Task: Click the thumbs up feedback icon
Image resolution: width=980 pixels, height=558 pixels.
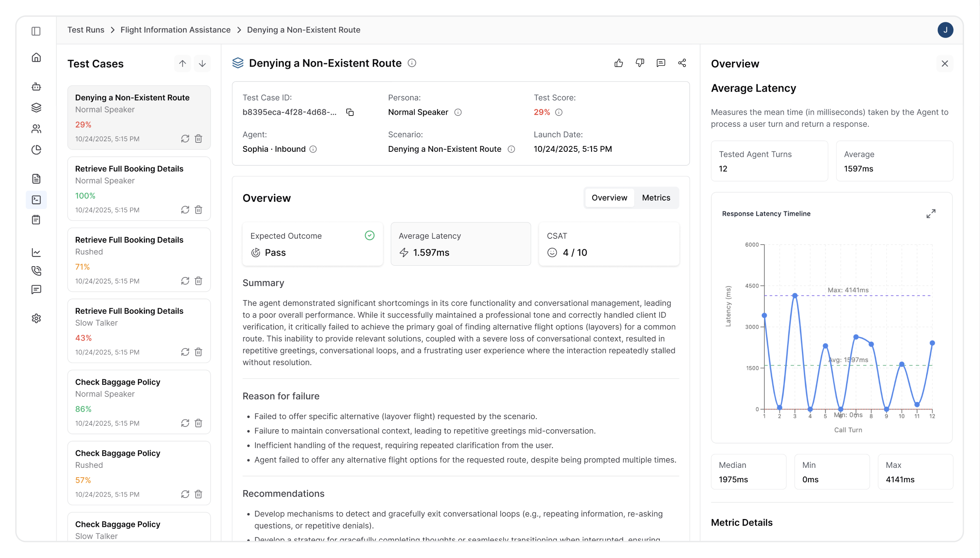Action: [x=618, y=63]
